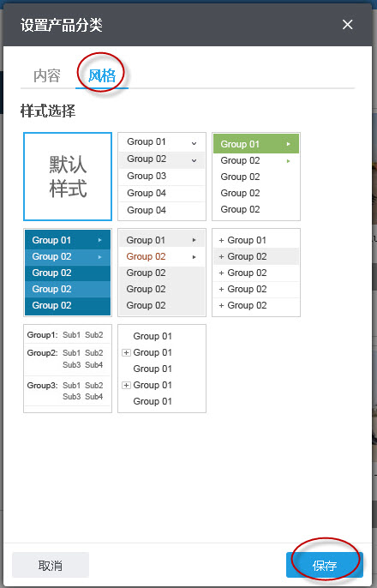
Task: Select the dark blue striped Group style thumbnail
Action: pyautogui.click(x=68, y=273)
